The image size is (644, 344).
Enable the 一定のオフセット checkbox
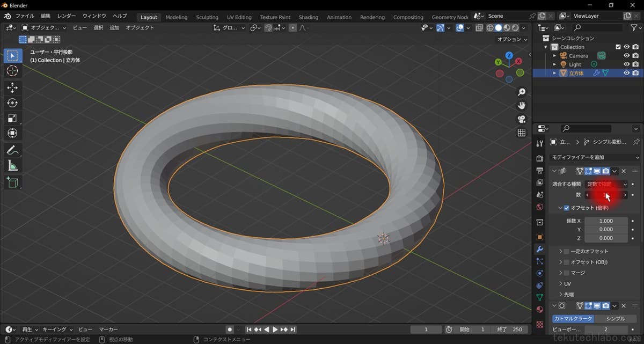[x=566, y=251]
